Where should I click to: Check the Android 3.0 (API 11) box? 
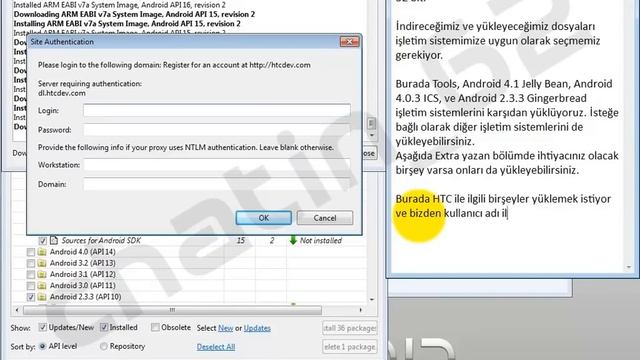(x=31, y=286)
